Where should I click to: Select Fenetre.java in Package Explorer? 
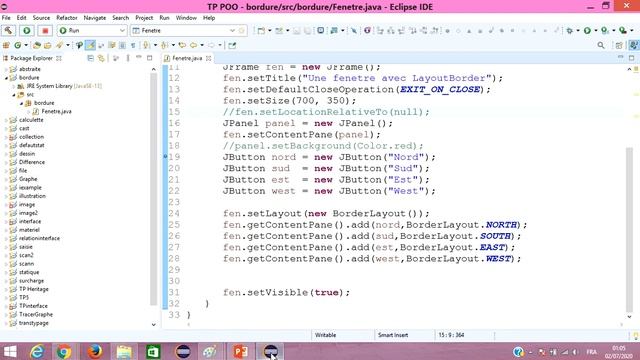(56, 111)
